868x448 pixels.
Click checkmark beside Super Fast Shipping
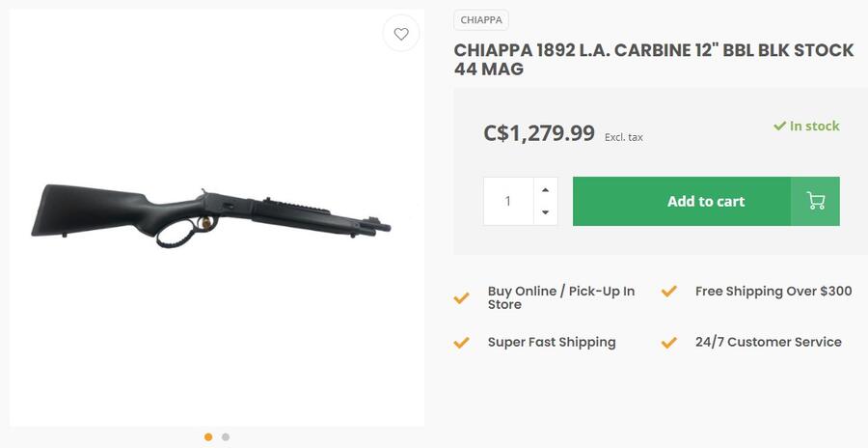pos(462,343)
